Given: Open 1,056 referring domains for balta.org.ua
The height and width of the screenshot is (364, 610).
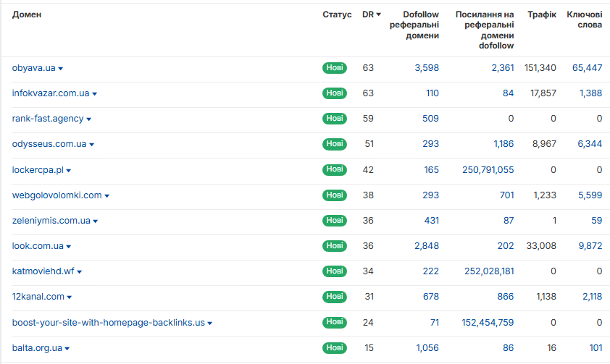Looking at the screenshot, I should click(427, 347).
